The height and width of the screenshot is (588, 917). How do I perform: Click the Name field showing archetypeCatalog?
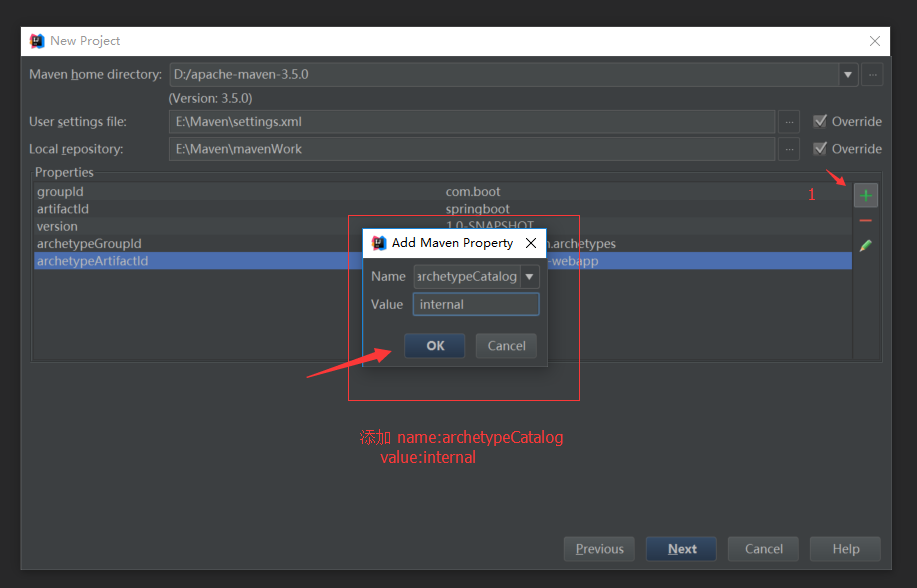pyautogui.click(x=467, y=277)
